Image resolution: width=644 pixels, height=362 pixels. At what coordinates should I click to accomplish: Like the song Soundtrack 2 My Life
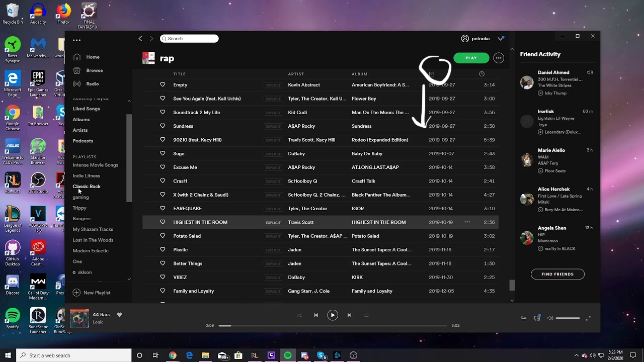pyautogui.click(x=163, y=112)
